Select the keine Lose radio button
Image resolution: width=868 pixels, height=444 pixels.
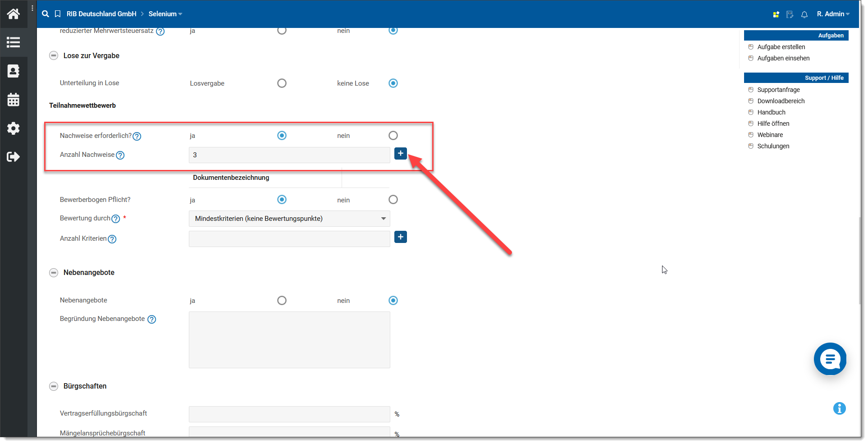point(393,83)
